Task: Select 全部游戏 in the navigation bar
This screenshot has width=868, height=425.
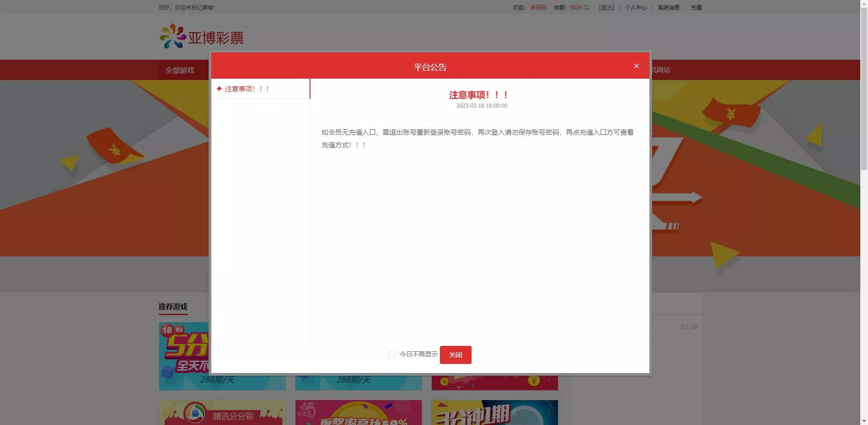Action: [x=179, y=70]
